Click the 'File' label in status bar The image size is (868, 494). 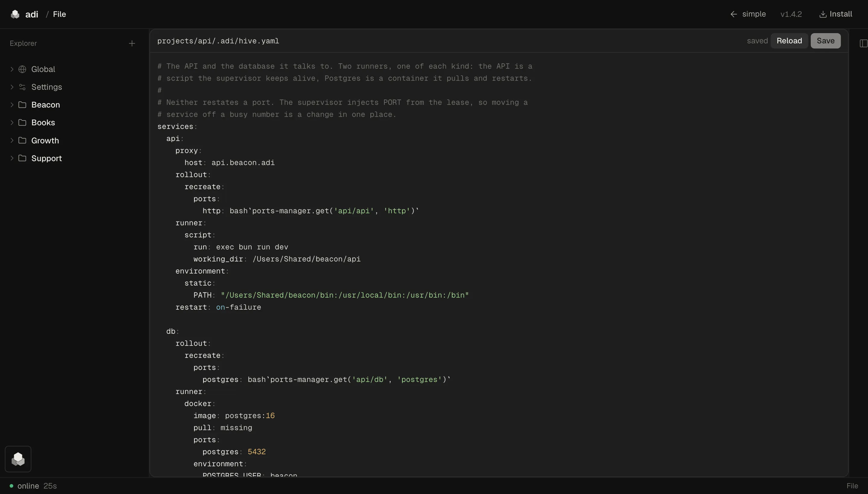pyautogui.click(x=852, y=486)
